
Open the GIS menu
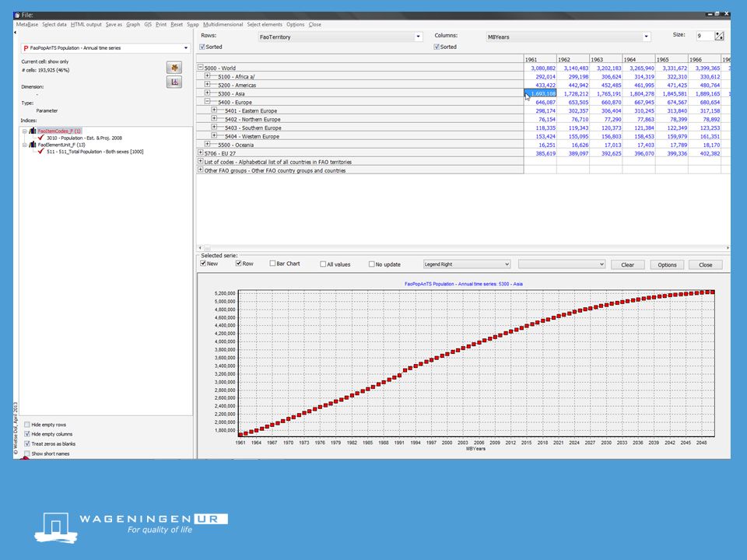(x=148, y=24)
